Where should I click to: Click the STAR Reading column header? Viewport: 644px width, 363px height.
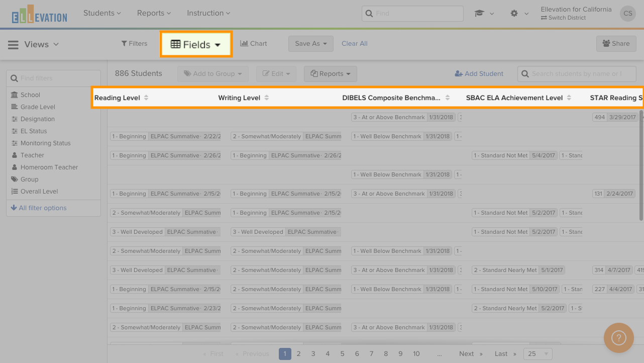click(616, 98)
